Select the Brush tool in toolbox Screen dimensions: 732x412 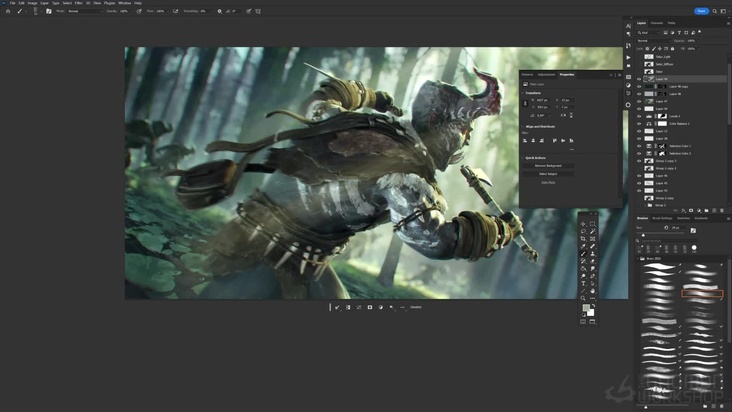[x=583, y=254]
